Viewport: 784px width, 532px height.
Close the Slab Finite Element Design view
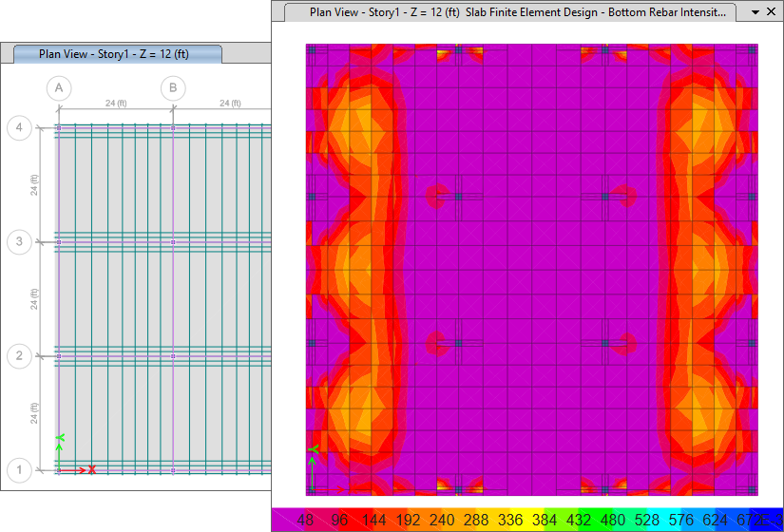click(773, 12)
